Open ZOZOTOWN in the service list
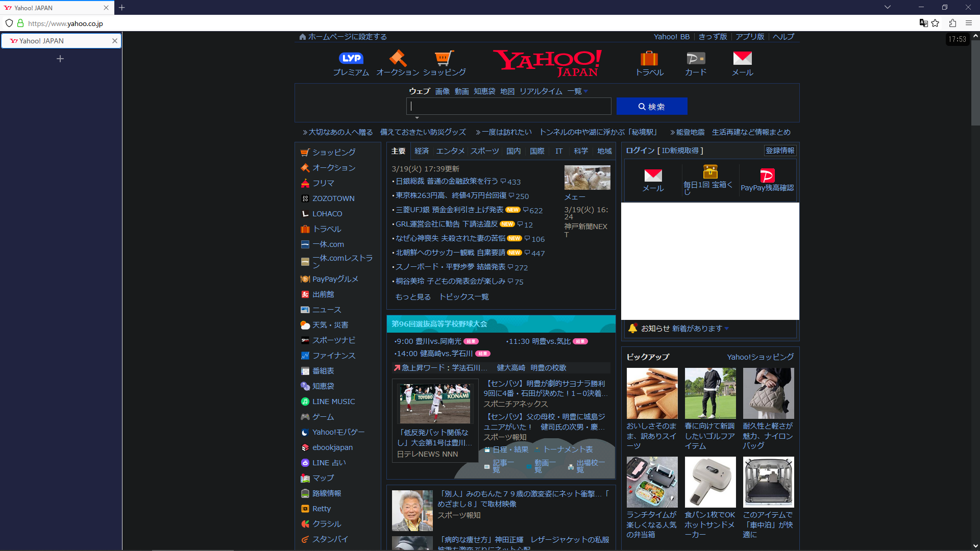 point(333,198)
